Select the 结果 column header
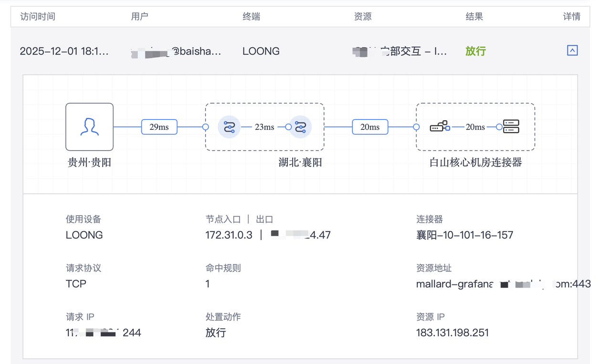 [x=474, y=17]
